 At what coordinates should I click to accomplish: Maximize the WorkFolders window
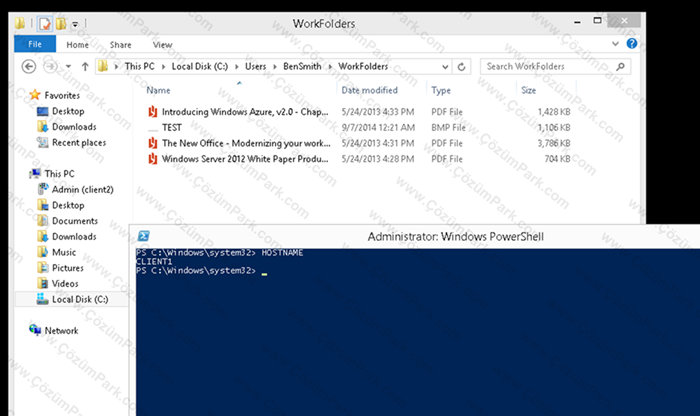pos(597,21)
